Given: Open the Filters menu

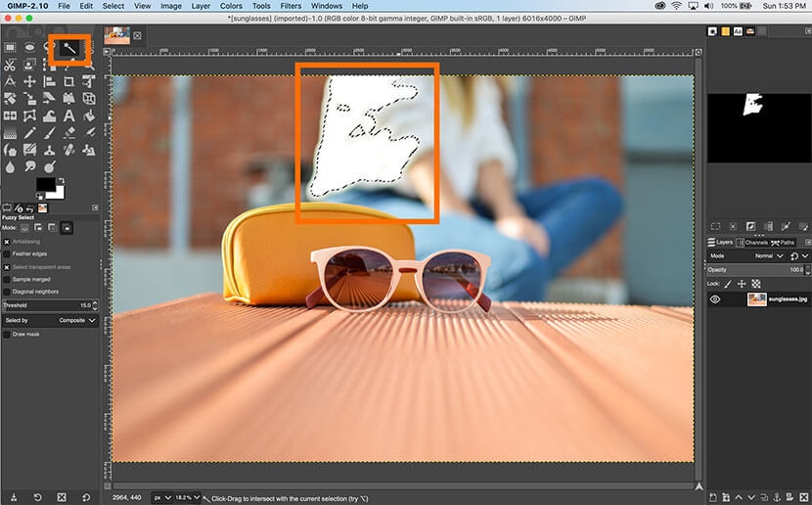Looking at the screenshot, I should click(x=289, y=6).
